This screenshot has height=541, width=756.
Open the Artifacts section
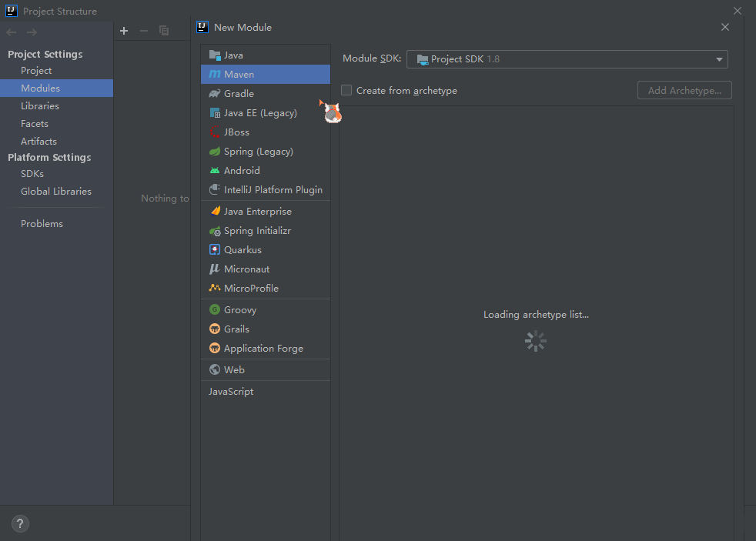[x=38, y=141]
